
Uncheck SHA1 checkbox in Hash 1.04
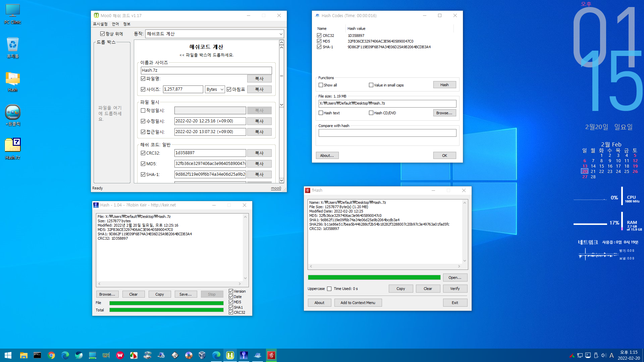coord(231,307)
